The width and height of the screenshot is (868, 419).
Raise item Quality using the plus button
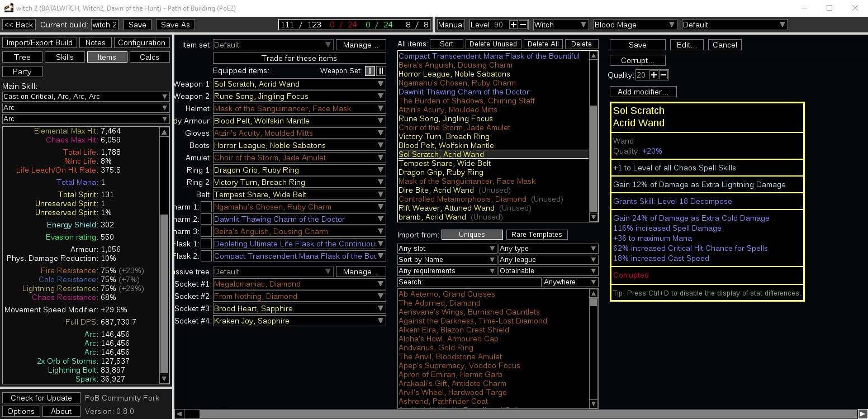(654, 75)
